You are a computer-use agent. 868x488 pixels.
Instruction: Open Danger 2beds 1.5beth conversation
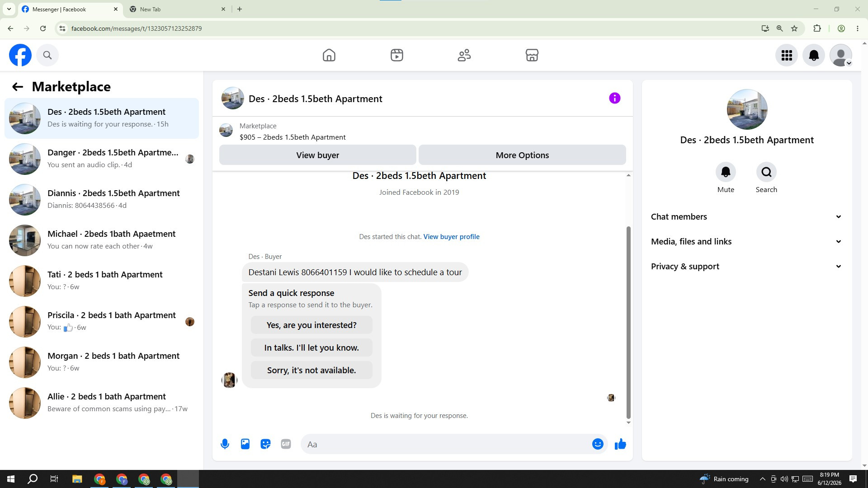pyautogui.click(x=102, y=159)
